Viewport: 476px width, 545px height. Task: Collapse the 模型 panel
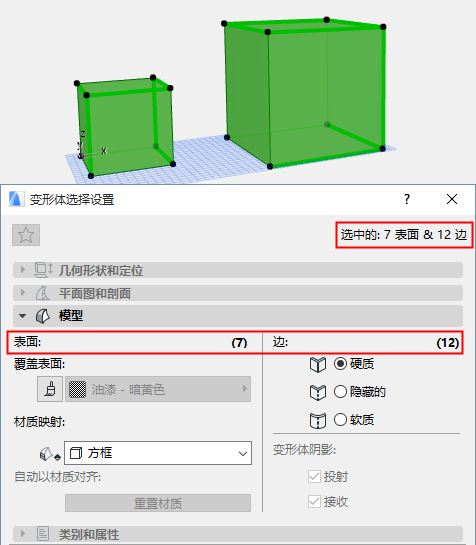(x=238, y=316)
